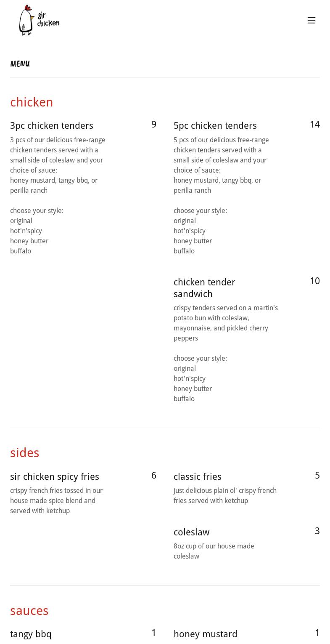The image size is (330, 644).
Task: Click the spicy fries description text
Action: coord(56,500)
